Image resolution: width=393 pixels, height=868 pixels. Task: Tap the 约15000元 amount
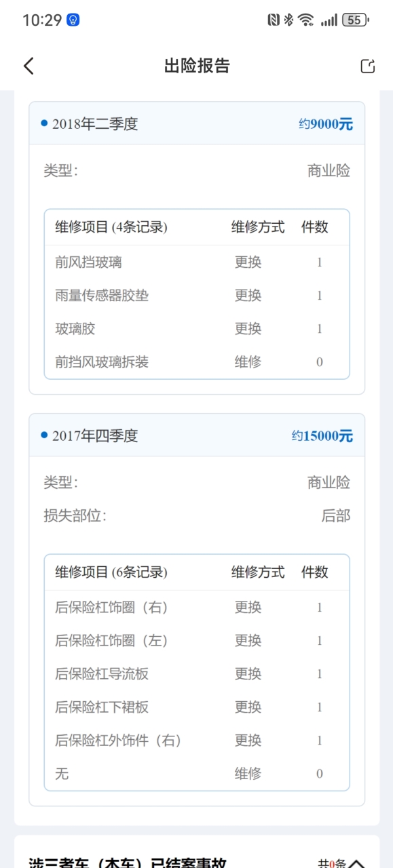click(322, 436)
